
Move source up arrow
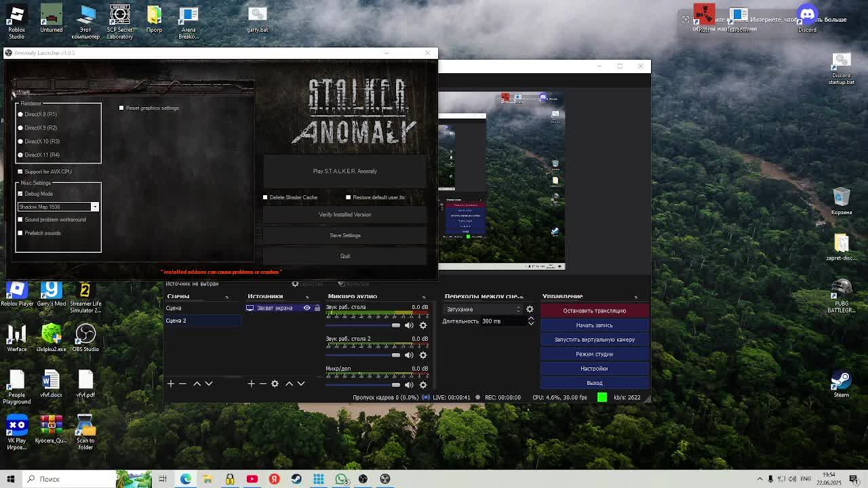[289, 384]
